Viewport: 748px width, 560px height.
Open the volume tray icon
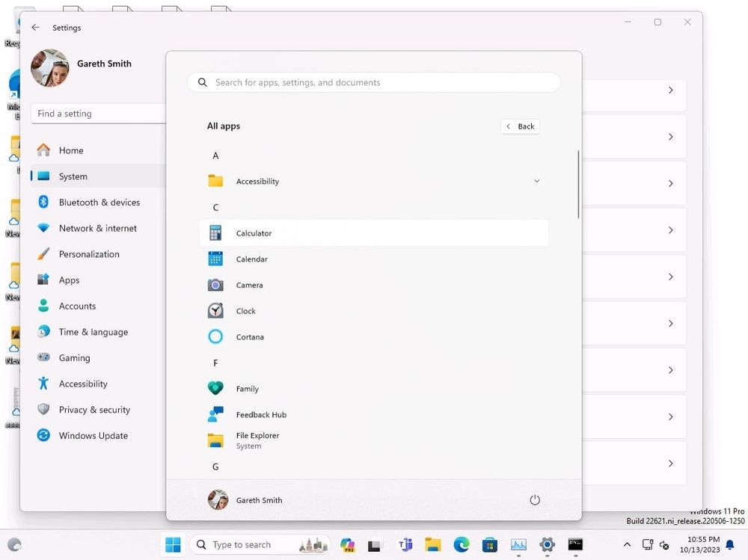(664, 545)
